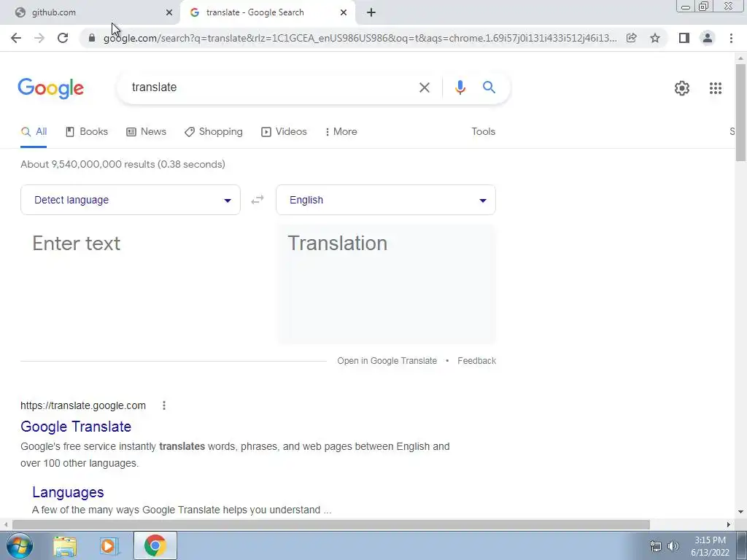Start voice search with the microphone icon
The height and width of the screenshot is (560, 747).
pos(460,87)
